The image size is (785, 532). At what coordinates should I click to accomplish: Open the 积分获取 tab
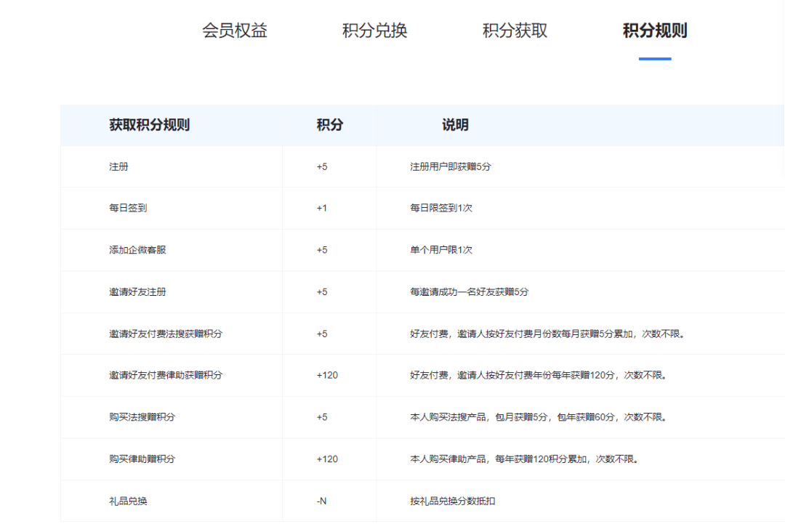515,31
